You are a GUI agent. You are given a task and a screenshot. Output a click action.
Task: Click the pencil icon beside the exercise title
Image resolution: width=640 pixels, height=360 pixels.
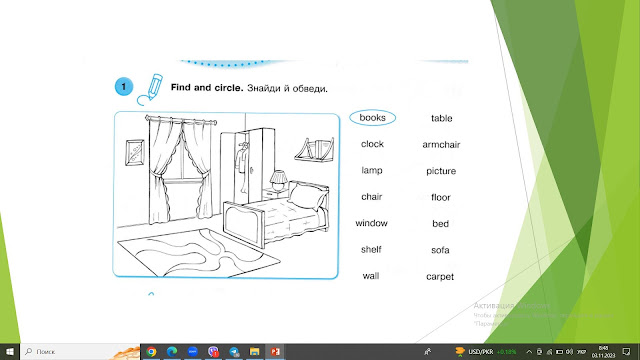coord(150,89)
